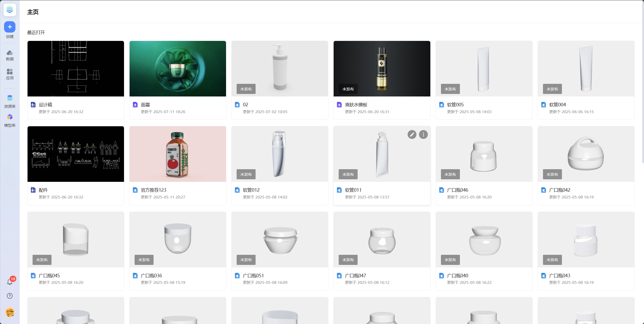Click the 官方推荐123 title text
The width and height of the screenshot is (644, 324).
click(x=154, y=190)
